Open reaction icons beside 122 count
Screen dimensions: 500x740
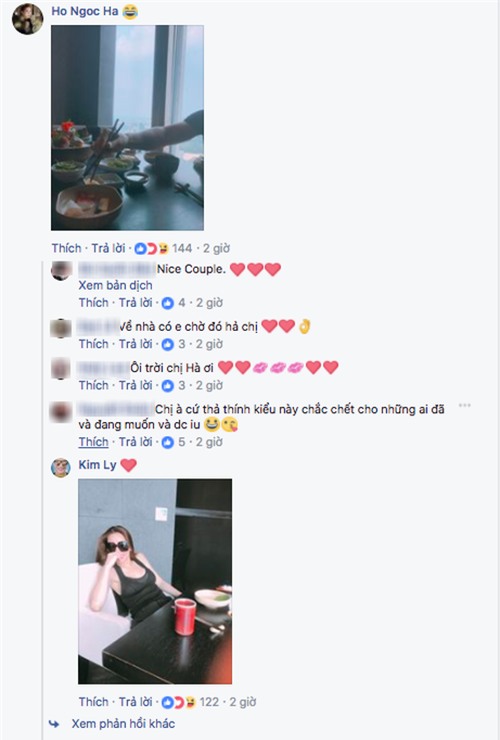click(179, 702)
